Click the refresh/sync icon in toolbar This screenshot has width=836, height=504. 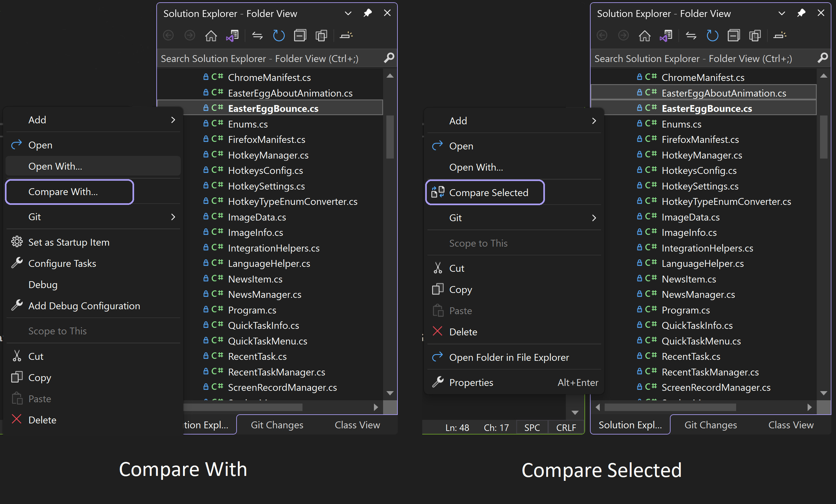tap(279, 37)
